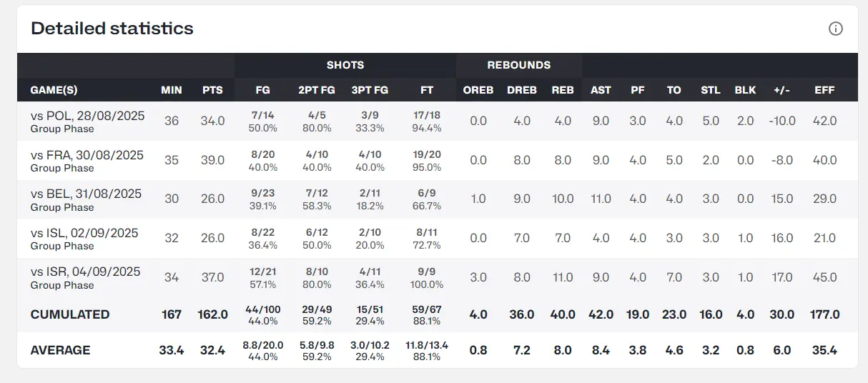Click the EFF column header
The width and height of the screenshot is (868, 383).
[x=824, y=90]
